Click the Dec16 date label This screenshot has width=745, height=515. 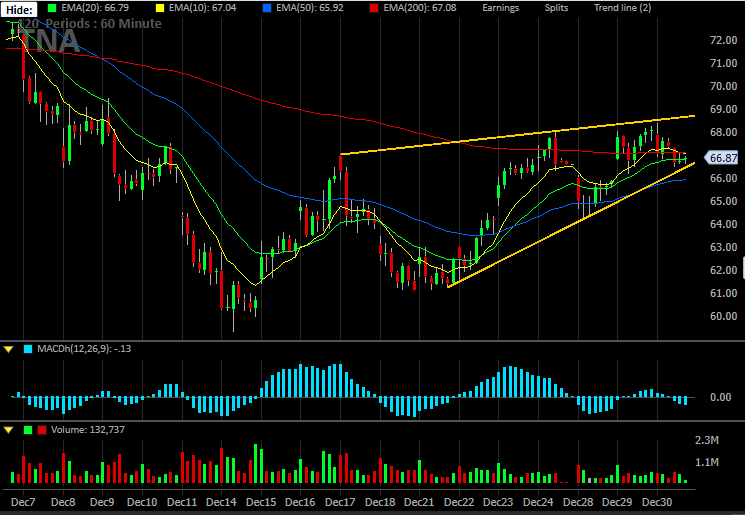point(300,502)
